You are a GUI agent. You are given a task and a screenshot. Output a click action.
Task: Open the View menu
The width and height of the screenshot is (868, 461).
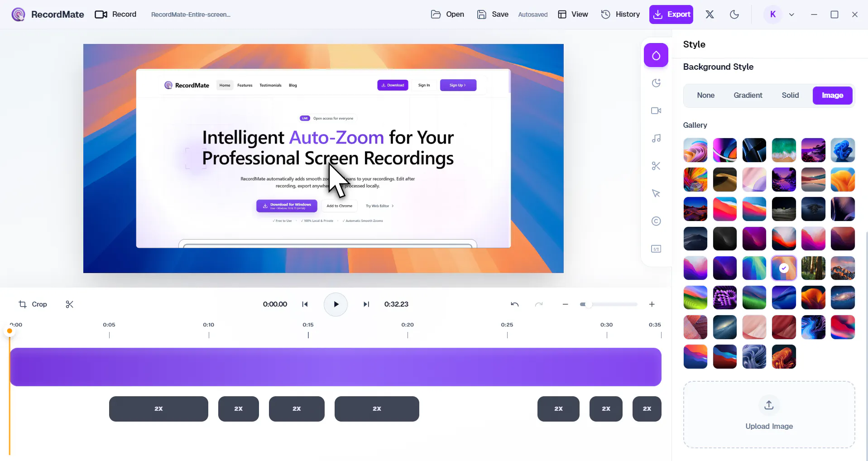[x=573, y=14]
